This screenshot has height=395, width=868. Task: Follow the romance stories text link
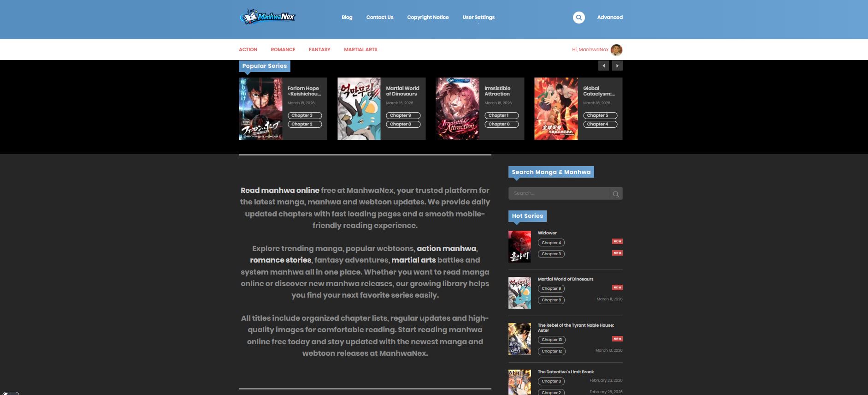point(280,260)
